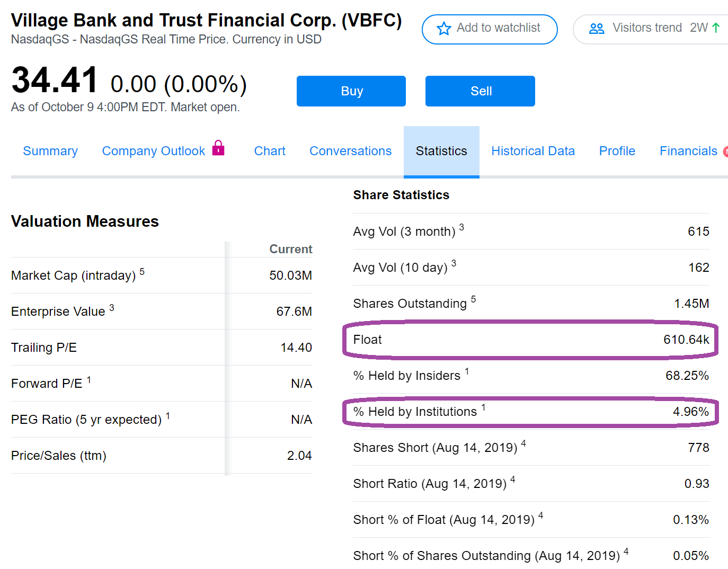Select the Statistics tab
The width and height of the screenshot is (728, 569).
pos(441,152)
